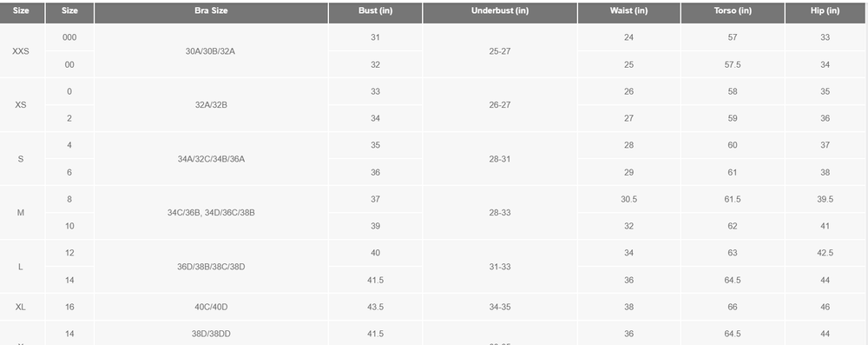868x345 pixels.
Task: Click the Underbust (in) column header
Action: coord(500,11)
